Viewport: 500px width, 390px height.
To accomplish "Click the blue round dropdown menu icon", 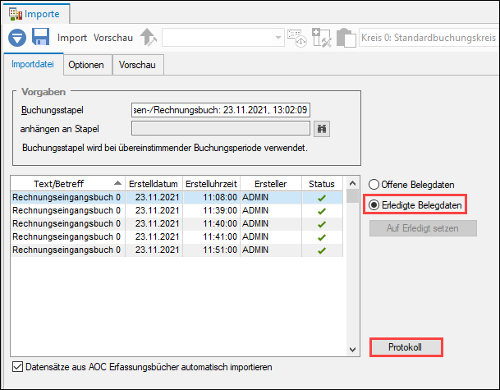I will point(17,38).
